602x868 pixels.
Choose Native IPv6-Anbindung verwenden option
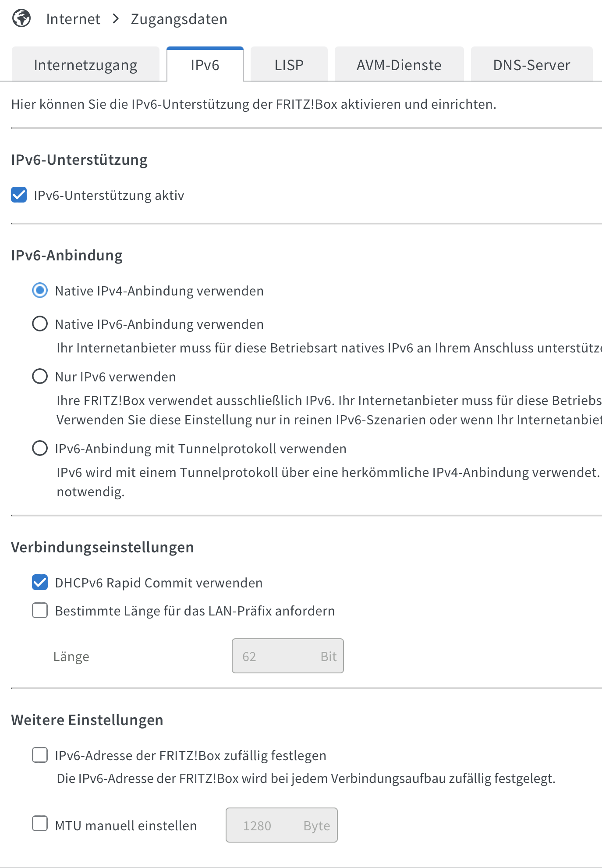point(40,324)
